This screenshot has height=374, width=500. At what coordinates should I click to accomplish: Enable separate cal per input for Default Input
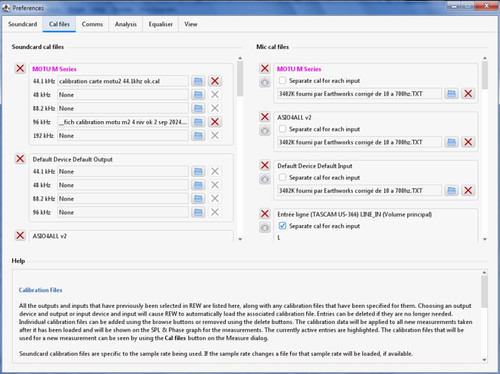(x=282, y=177)
